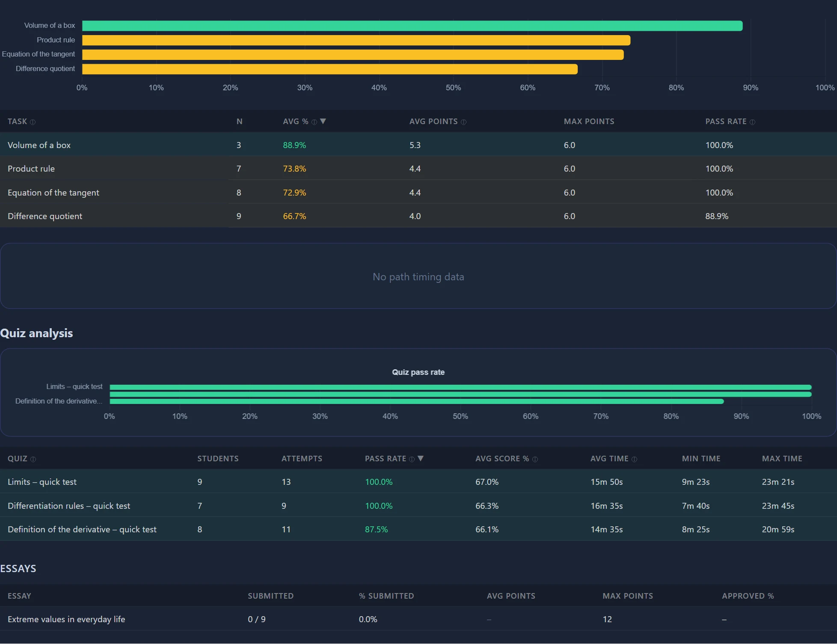Screen dimensions: 837x644
Task: Click info icon beside quiz PASS RATE header
Action: 412,460
